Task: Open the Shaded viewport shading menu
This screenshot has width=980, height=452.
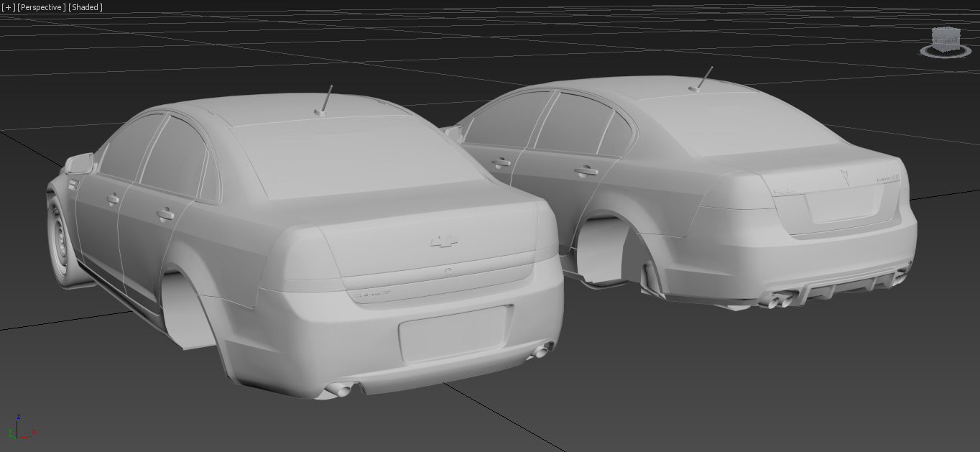Action: (x=85, y=7)
